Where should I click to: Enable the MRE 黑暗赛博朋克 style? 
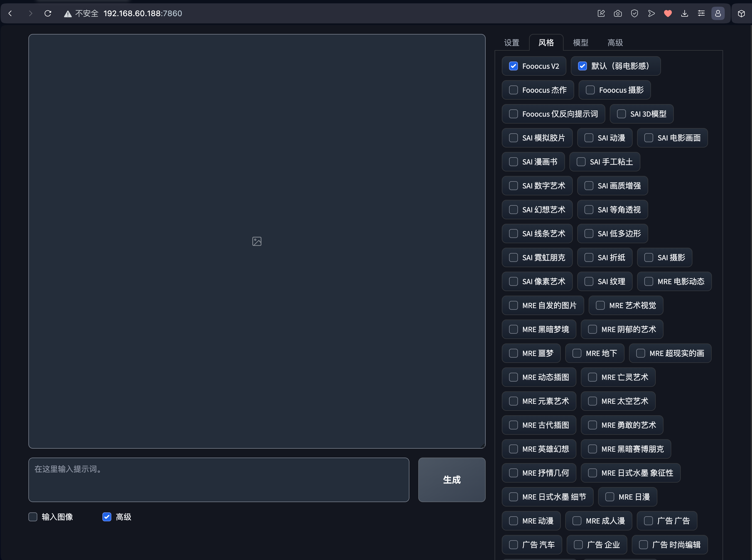(x=592, y=449)
